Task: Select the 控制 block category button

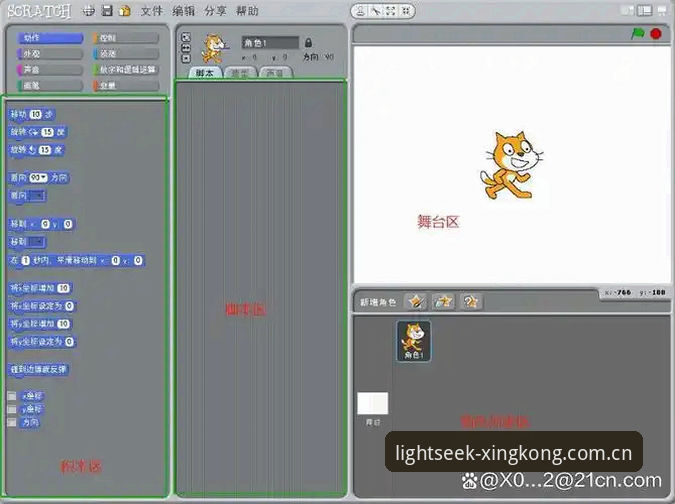Action: coord(126,38)
